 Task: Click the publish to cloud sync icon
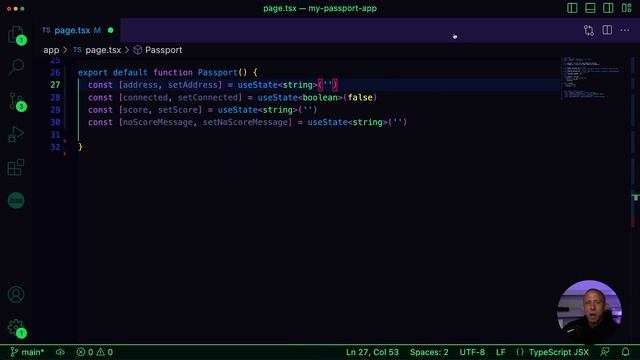60,352
